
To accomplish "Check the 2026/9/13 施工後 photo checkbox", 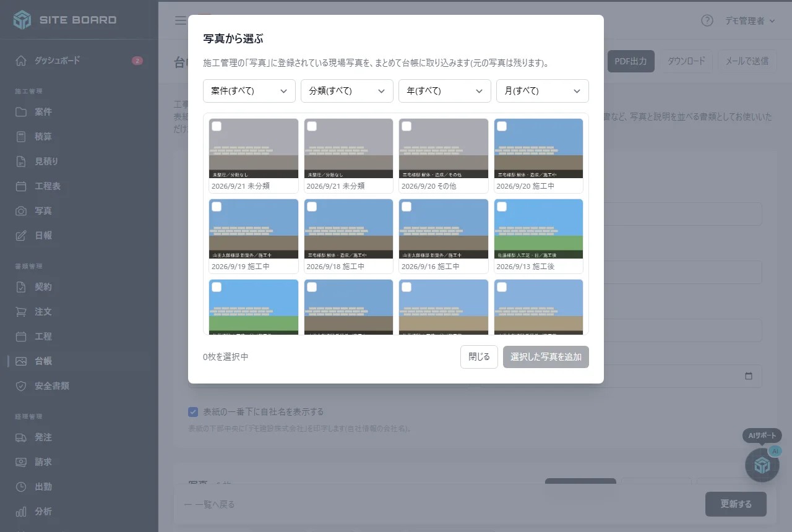I will pos(502,207).
